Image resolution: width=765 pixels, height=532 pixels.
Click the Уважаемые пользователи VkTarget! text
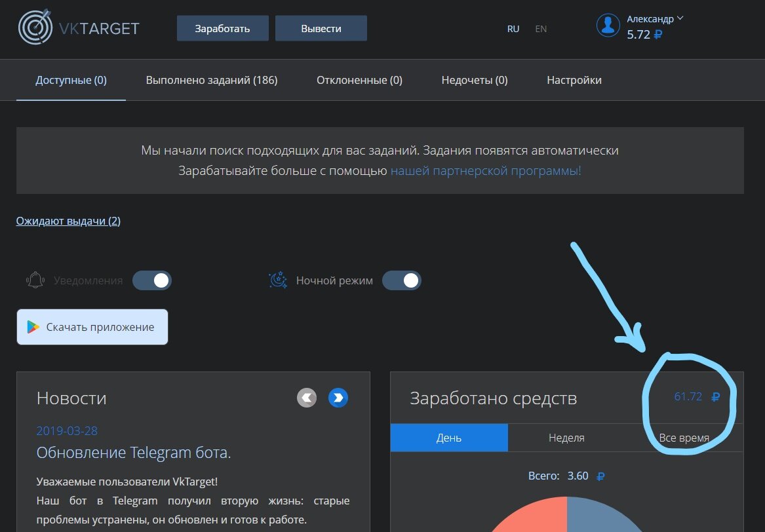(x=127, y=482)
